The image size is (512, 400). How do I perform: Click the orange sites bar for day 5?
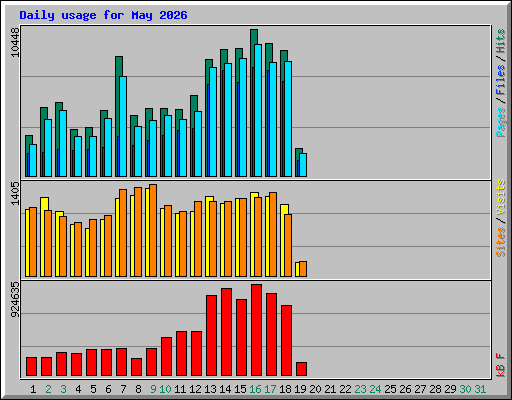pyautogui.click(x=93, y=248)
